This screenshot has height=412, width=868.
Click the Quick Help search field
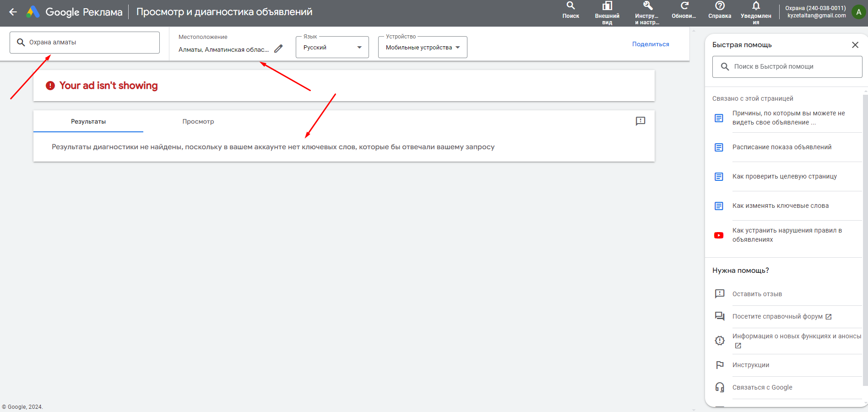click(787, 67)
